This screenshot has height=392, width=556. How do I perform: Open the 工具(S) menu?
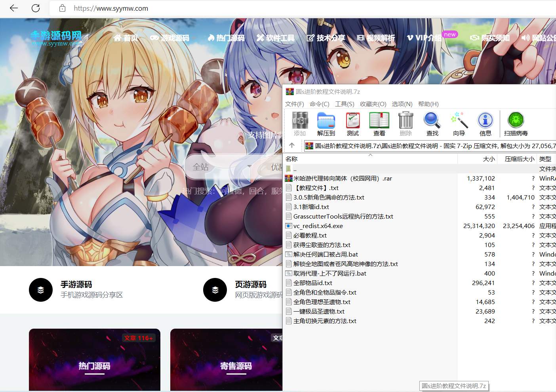click(344, 104)
